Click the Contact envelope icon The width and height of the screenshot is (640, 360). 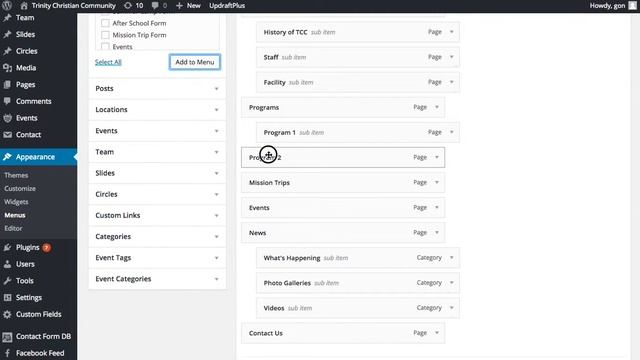tap(7, 135)
